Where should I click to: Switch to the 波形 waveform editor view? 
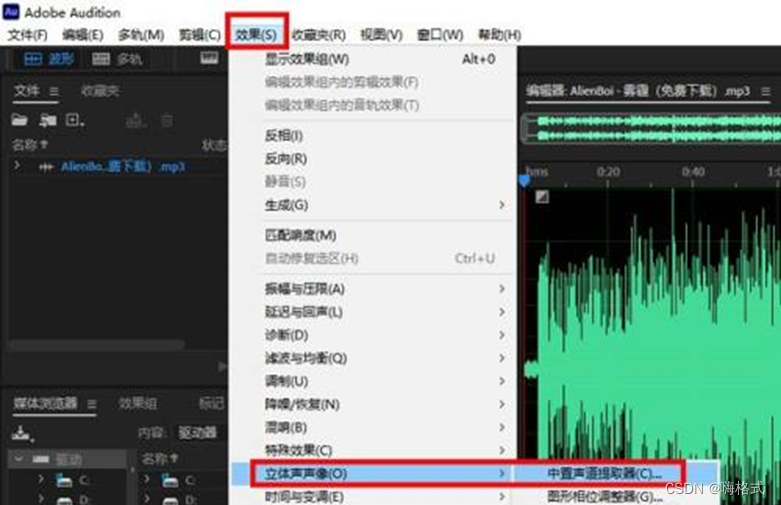(49, 59)
